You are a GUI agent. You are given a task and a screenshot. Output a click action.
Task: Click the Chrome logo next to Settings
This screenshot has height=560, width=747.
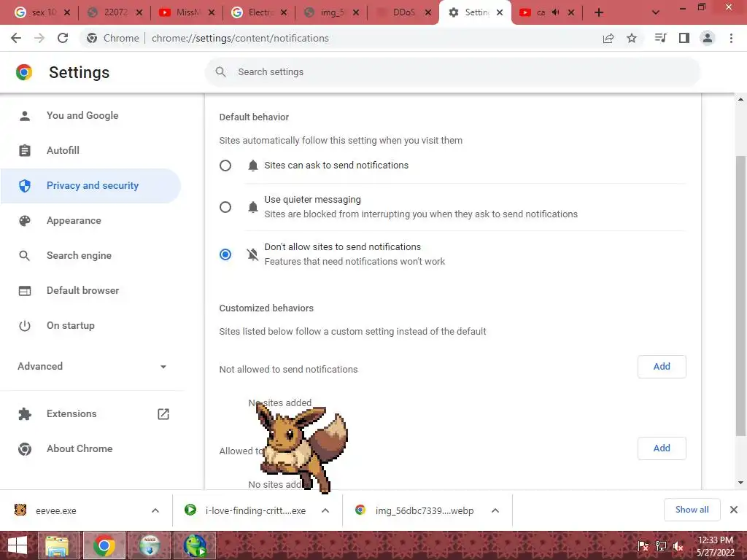24,72
